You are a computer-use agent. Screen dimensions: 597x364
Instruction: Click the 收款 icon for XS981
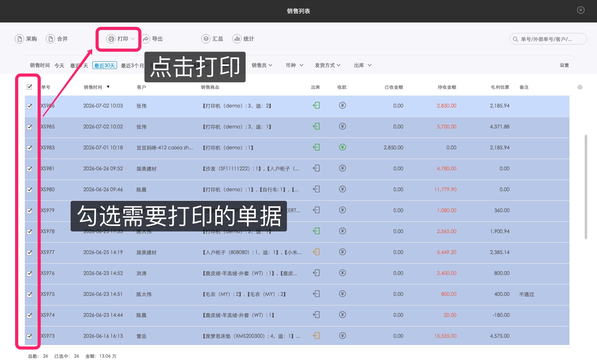point(342,168)
